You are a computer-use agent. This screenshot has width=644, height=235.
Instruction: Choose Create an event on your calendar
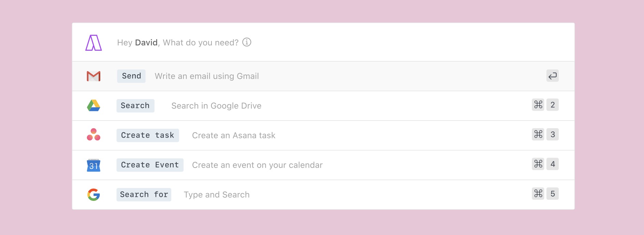coord(257,165)
